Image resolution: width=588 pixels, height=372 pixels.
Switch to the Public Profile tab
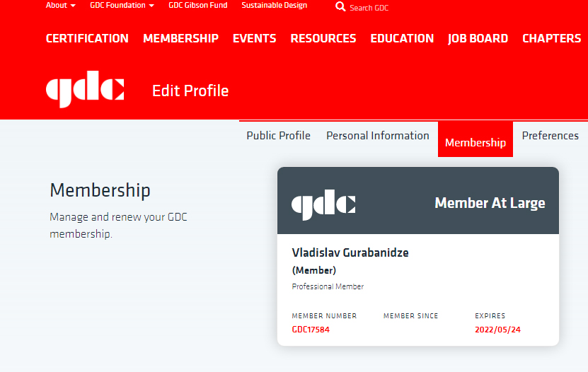coord(278,136)
